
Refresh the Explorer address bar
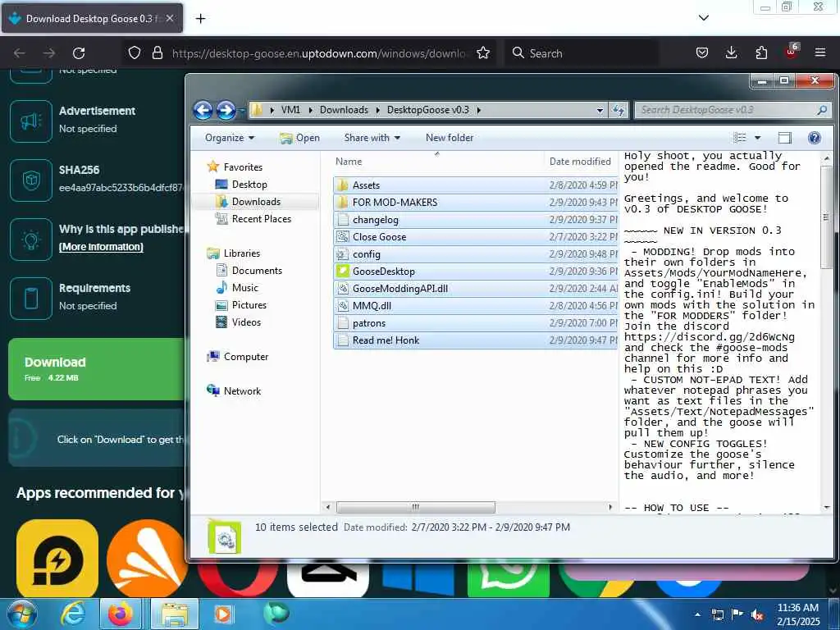coord(619,111)
